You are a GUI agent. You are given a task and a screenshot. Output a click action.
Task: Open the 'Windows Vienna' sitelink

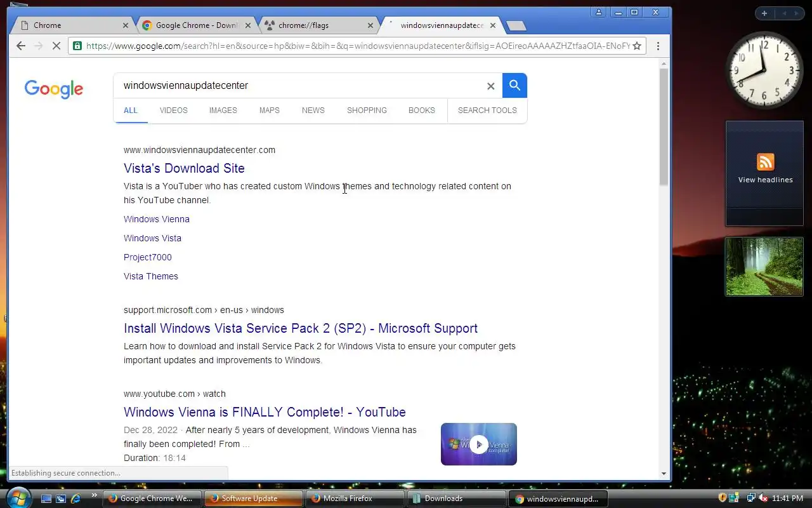157,219
